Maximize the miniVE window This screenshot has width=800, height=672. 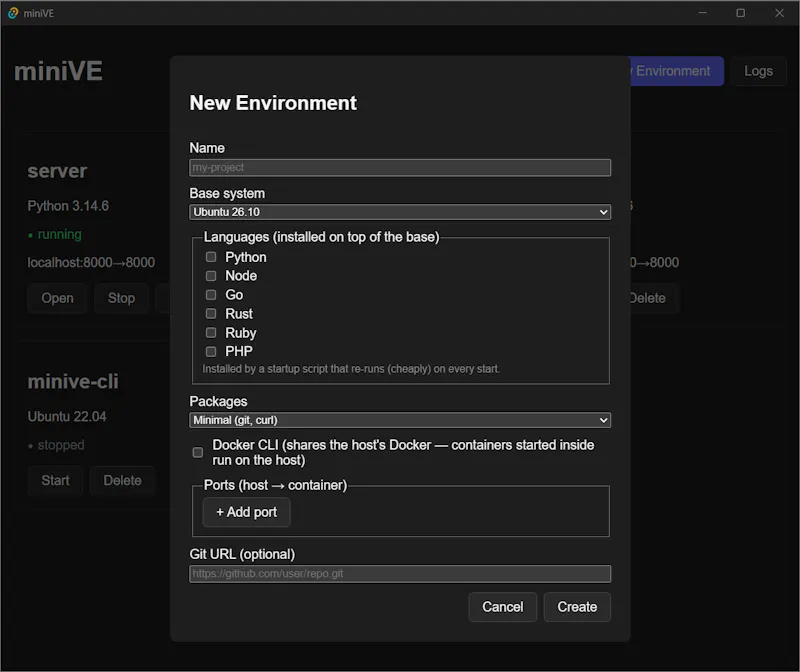pyautogui.click(x=741, y=13)
